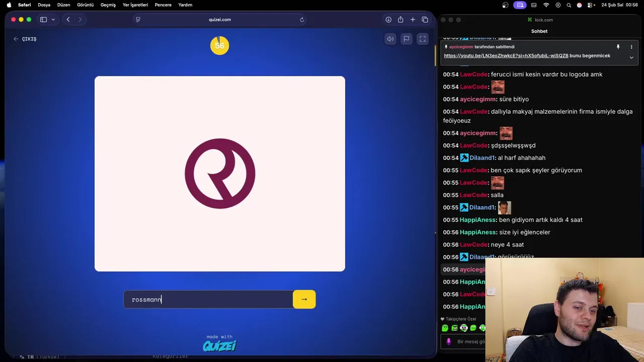Open pinned message three-dot options

pyautogui.click(x=631, y=47)
